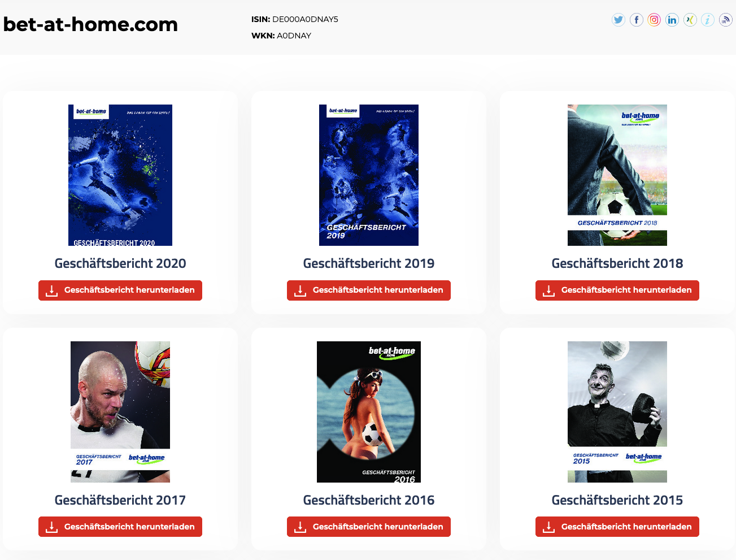Open the Xing icon
The image size is (736, 560).
[x=690, y=20]
